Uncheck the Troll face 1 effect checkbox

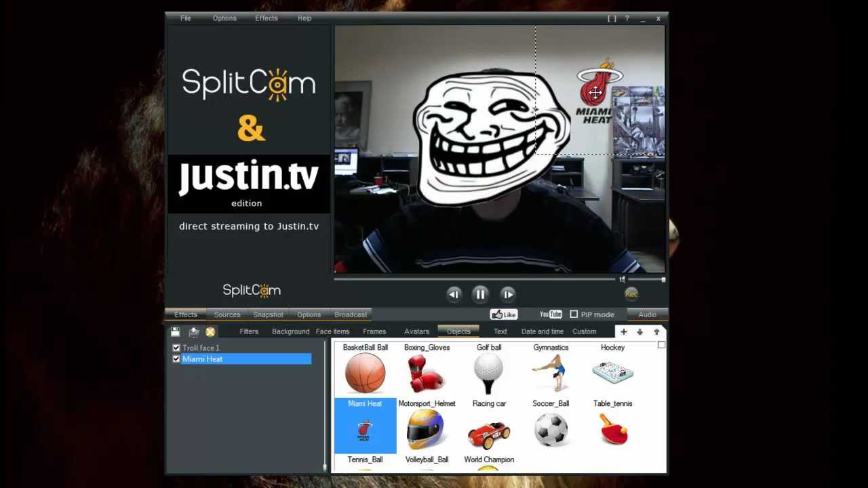[x=176, y=348]
